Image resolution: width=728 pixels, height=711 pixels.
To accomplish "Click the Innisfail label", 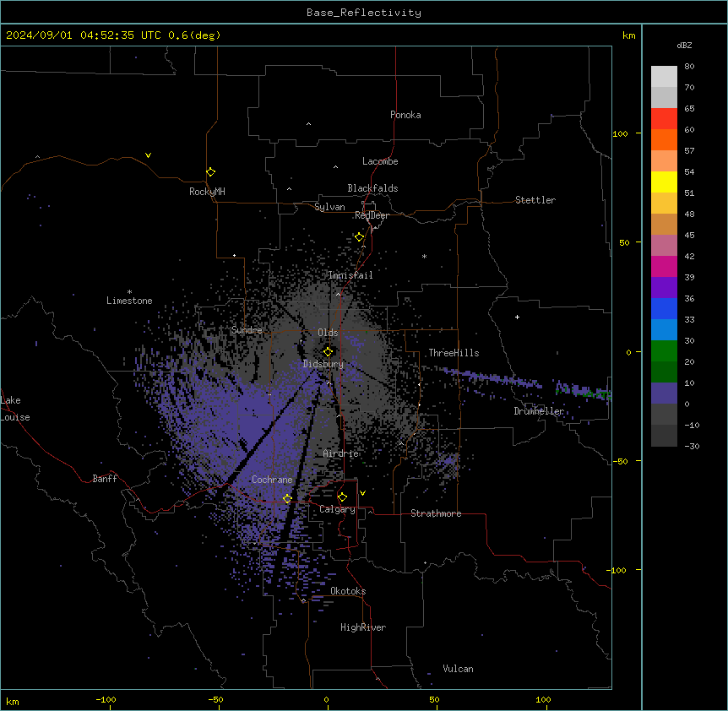I will tap(350, 275).
